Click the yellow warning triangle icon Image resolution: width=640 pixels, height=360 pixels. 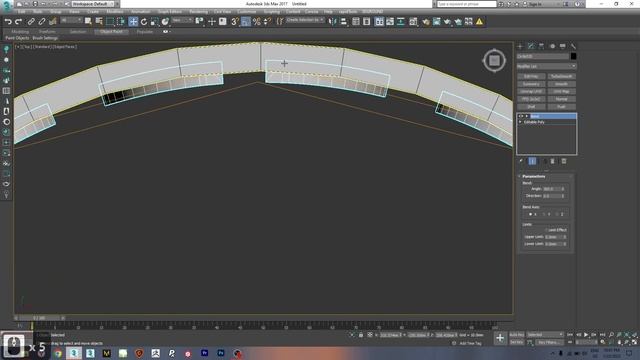pos(479,22)
